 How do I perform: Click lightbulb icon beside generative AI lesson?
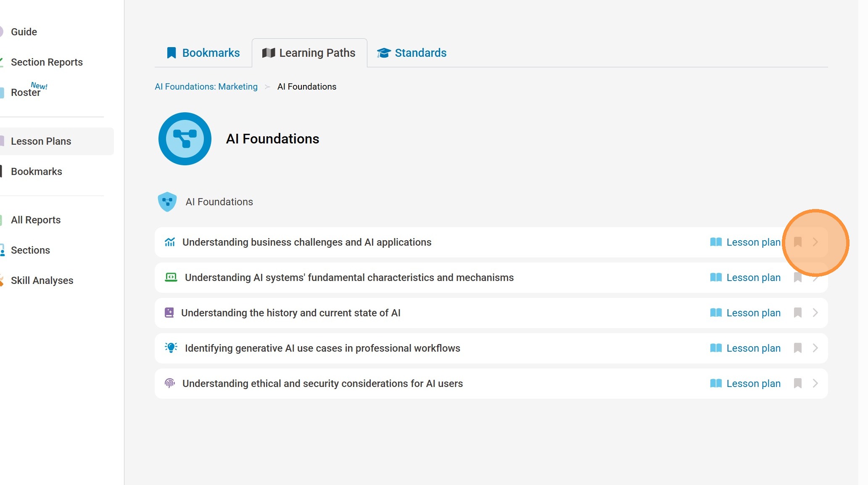(x=171, y=348)
